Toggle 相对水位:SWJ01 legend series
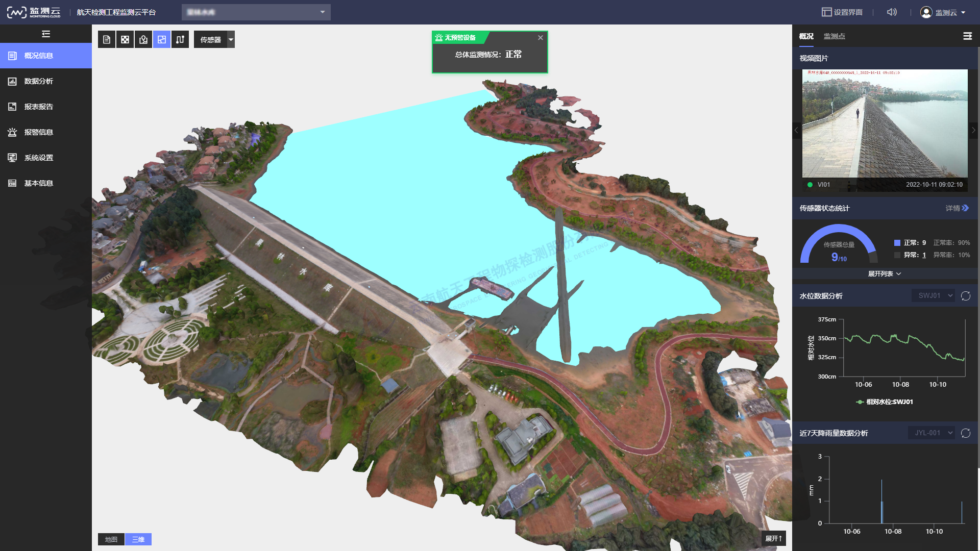The image size is (980, 551). [885, 402]
